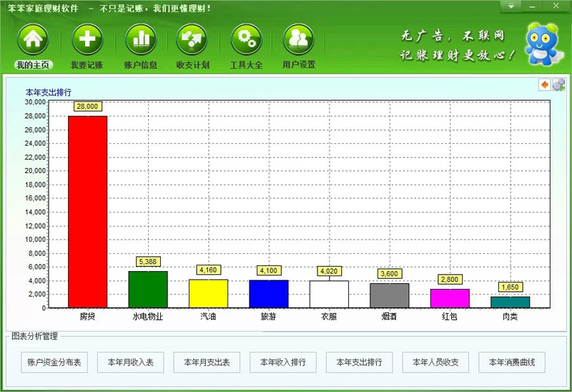
Task: Click the 收支计划 text label
Action: (192, 65)
